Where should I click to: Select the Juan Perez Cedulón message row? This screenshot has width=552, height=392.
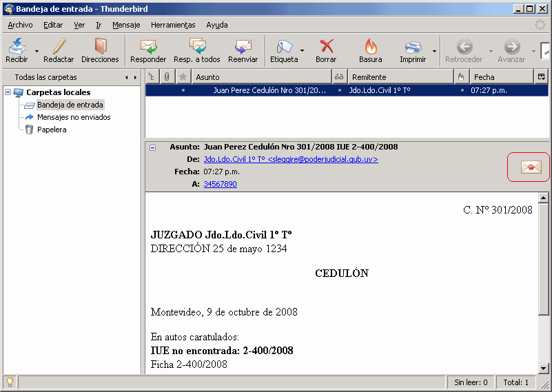tap(347, 90)
